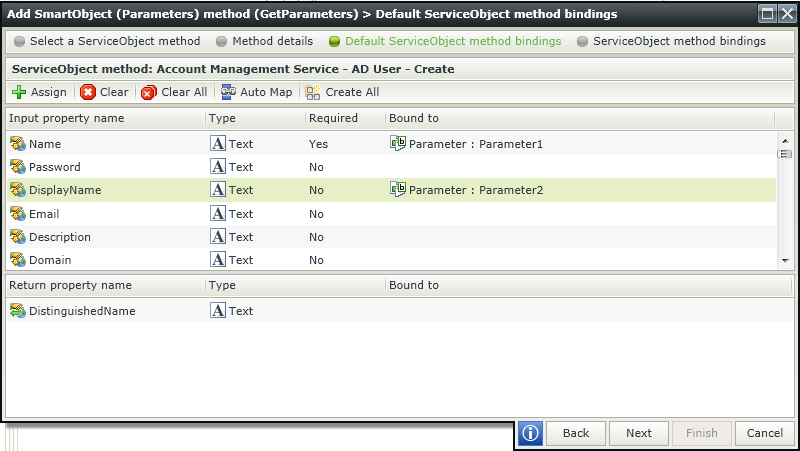This screenshot has height=451, width=800.
Task: Select the Email property text
Action: [x=44, y=214]
